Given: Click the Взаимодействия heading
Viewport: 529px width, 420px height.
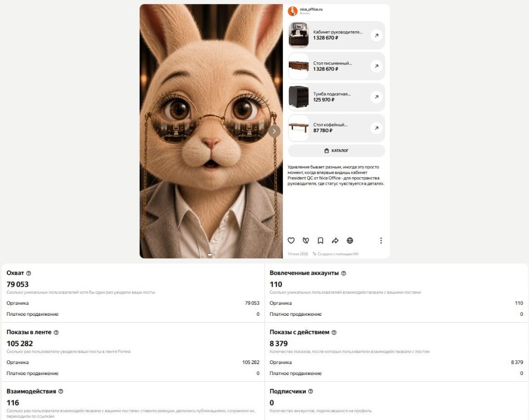Looking at the screenshot, I should 31,391.
